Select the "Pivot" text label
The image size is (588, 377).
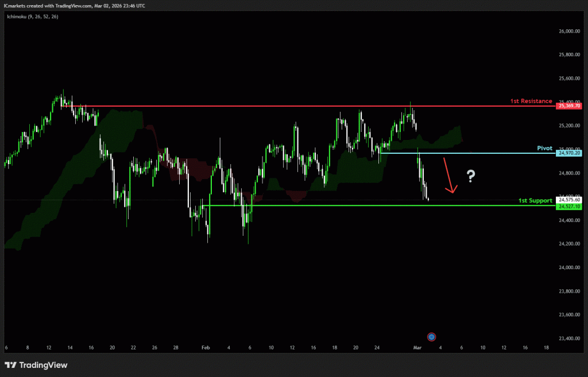(544, 148)
